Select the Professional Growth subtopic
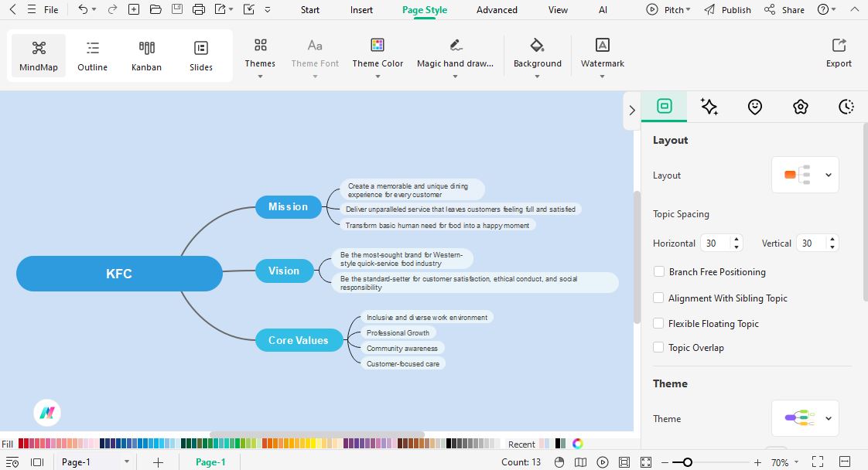 (x=398, y=333)
